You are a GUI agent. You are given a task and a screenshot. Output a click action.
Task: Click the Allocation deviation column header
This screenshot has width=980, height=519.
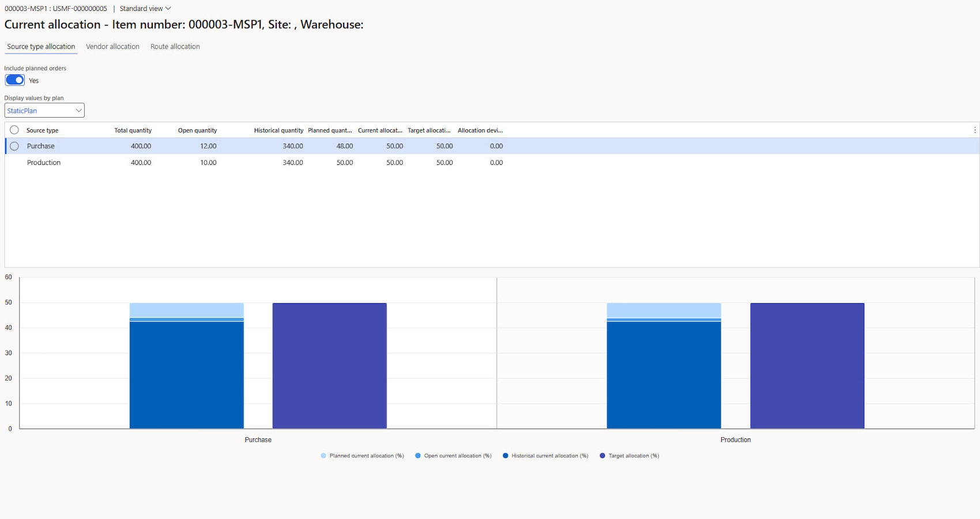pos(480,130)
